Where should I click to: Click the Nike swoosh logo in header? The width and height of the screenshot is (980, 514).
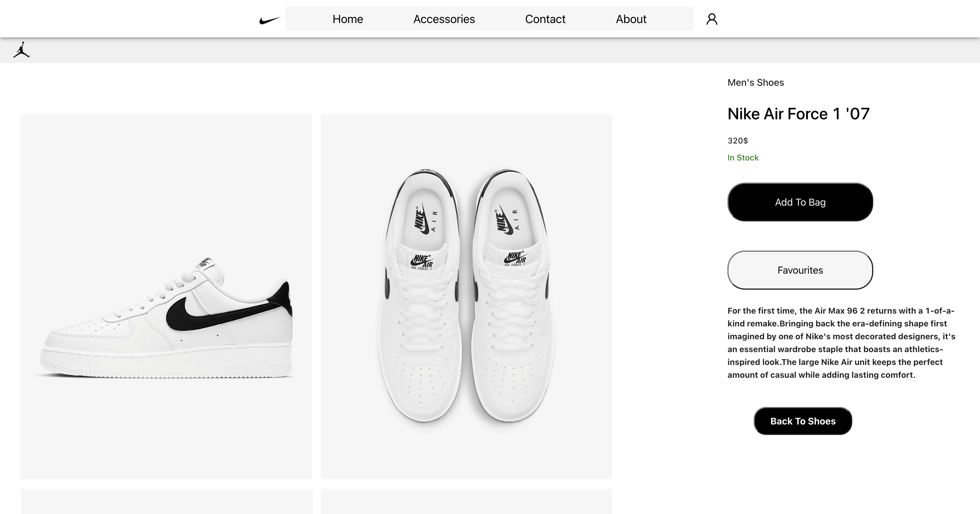point(270,20)
